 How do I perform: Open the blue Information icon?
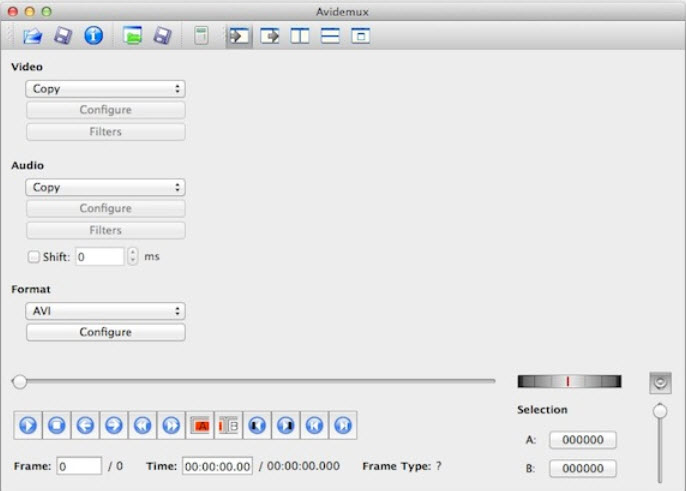(94, 35)
